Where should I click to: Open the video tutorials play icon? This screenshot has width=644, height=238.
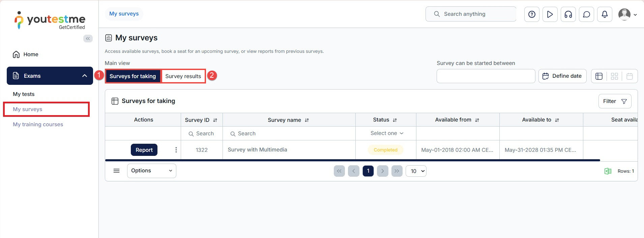(550, 14)
